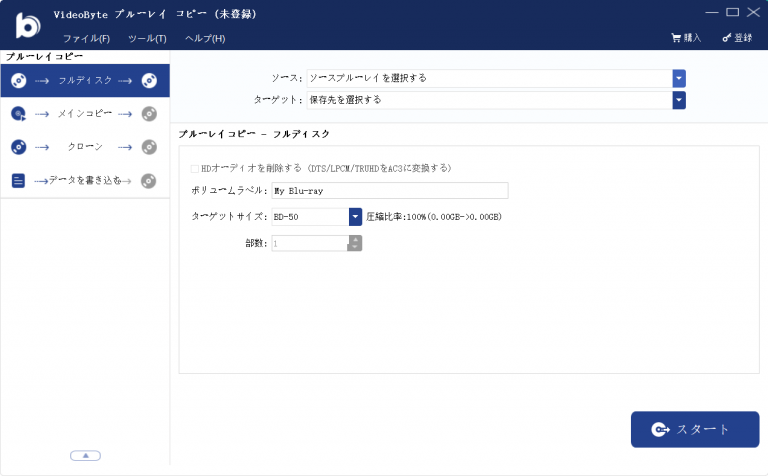Click the document icon in データを書き込む
This screenshot has height=476, width=768.
point(18,181)
